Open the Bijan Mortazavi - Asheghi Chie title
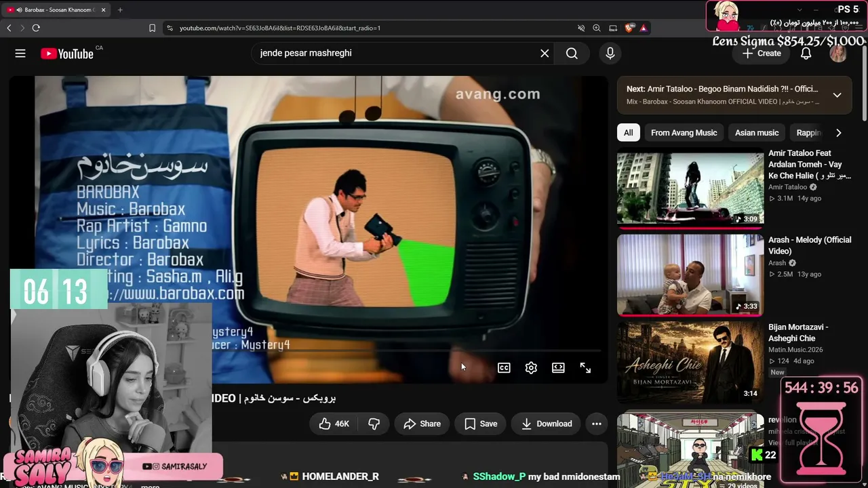Screen dimensions: 868x488 click(x=798, y=332)
